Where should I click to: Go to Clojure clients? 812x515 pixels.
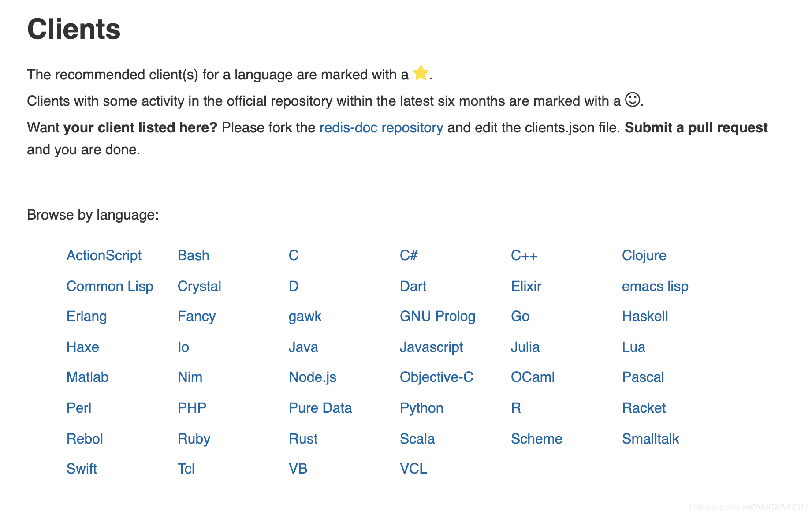tap(644, 255)
